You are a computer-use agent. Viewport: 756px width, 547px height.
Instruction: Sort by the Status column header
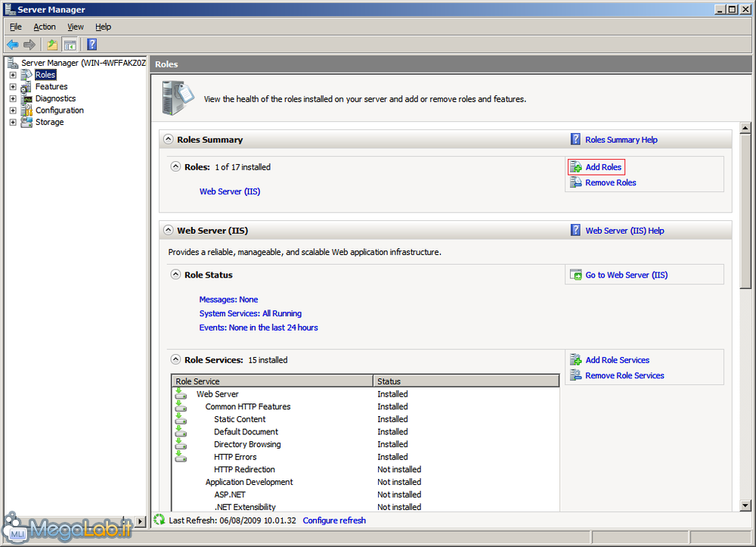click(x=466, y=381)
